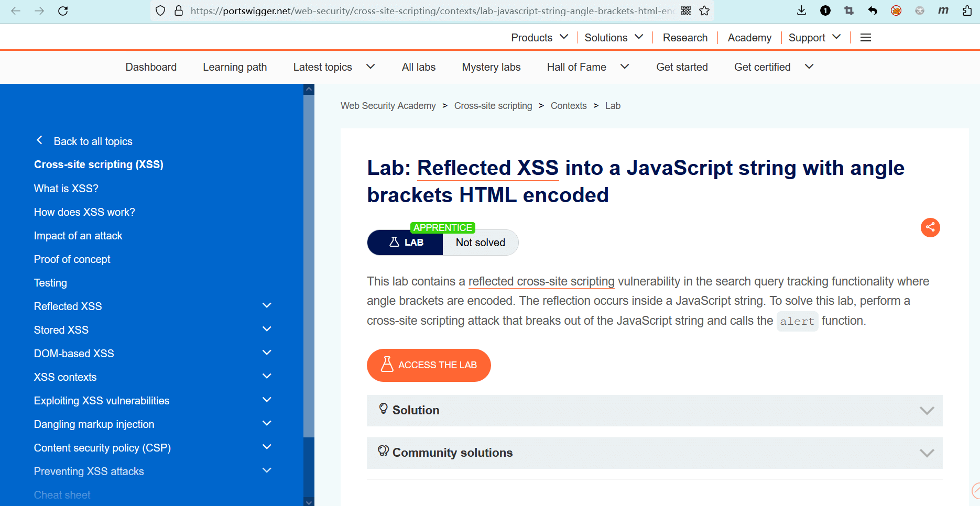Follow the reflected cross-site scripting link
This screenshot has height=506, width=980.
(x=541, y=281)
